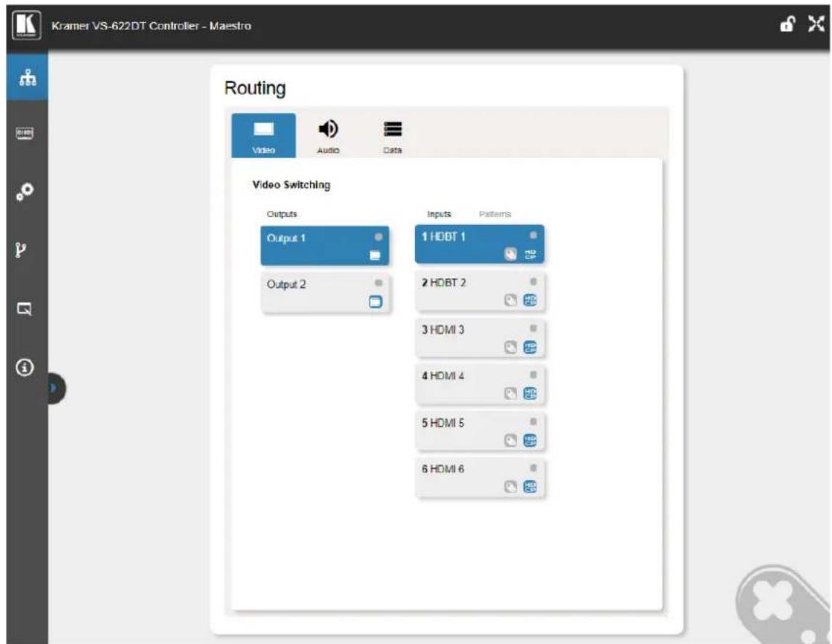Click the Kramer logo in the header
This screenshot has width=832, height=644.
(26, 25)
